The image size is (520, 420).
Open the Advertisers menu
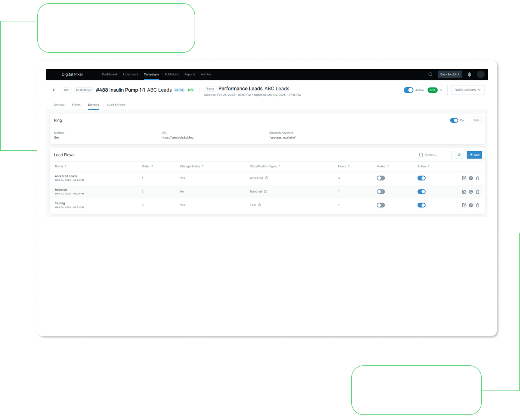coord(130,75)
